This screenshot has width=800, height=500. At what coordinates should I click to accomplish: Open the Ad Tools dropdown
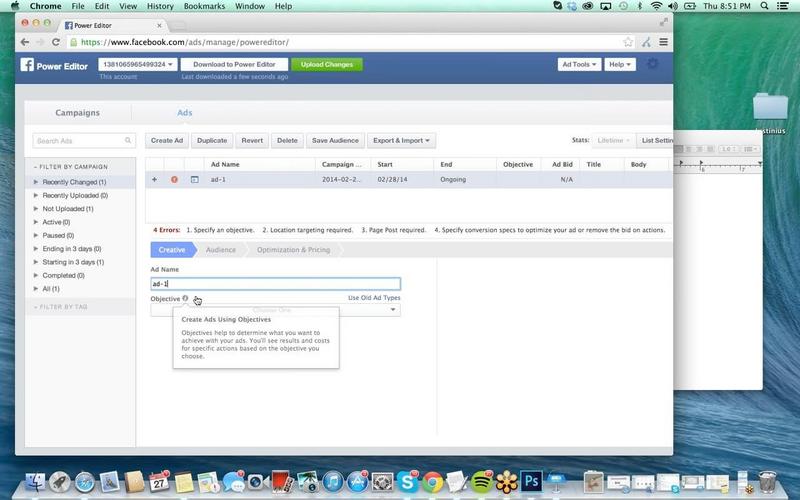pos(579,64)
